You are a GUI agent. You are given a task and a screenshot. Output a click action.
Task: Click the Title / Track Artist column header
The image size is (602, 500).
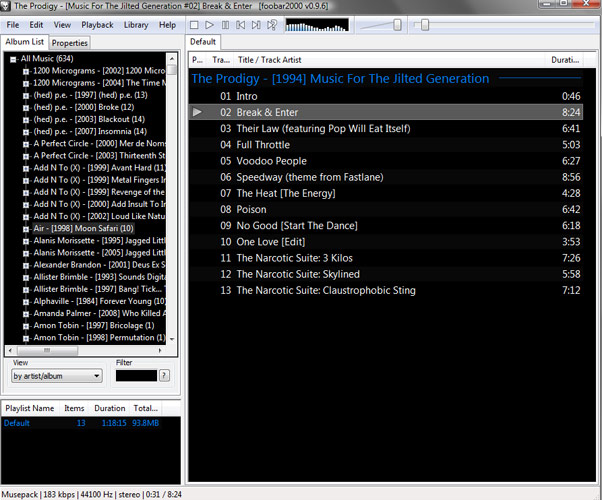(389, 60)
